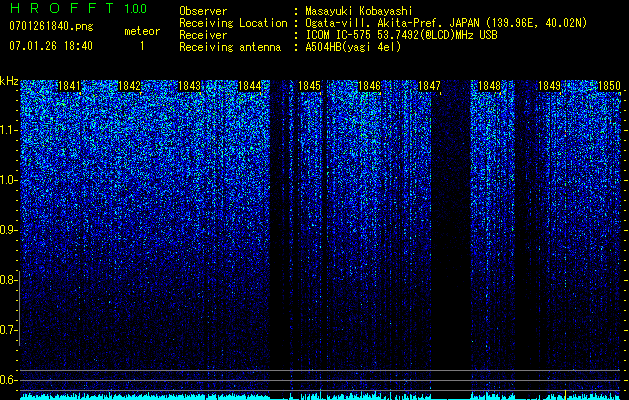Image resolution: width=629 pixels, height=400 pixels.
Task: Click the 'Observer' field label
Action: tap(203, 11)
